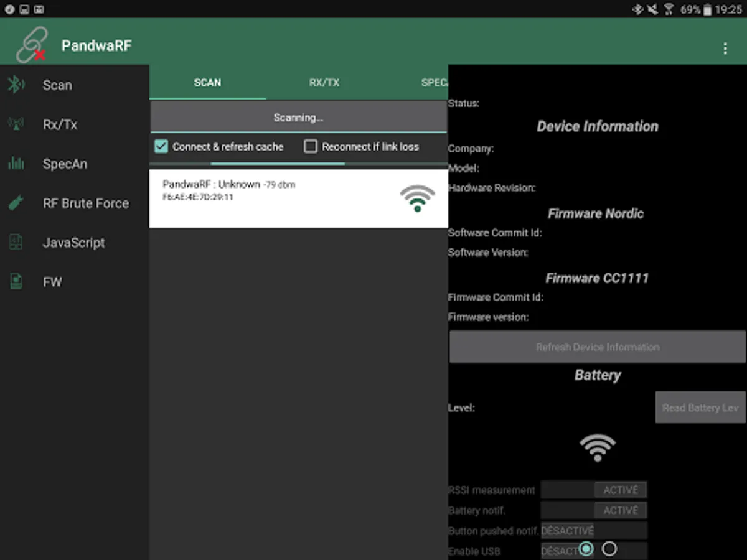Tap the Software Commit Id: label
This screenshot has width=747, height=560.
coord(495,233)
